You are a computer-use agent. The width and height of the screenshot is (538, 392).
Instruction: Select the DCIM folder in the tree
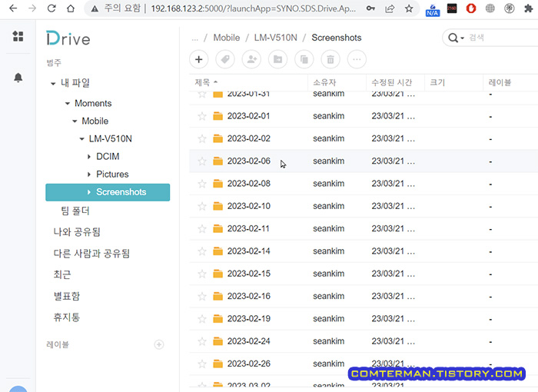click(108, 157)
